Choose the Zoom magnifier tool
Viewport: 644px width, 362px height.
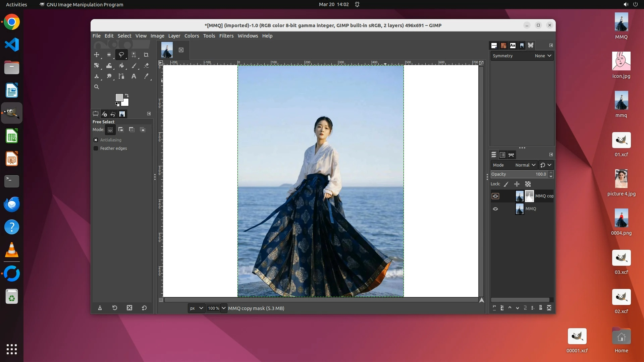click(97, 87)
